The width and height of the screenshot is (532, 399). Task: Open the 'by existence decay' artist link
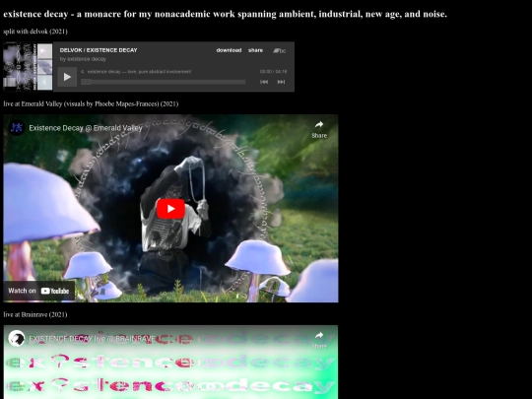(x=83, y=59)
